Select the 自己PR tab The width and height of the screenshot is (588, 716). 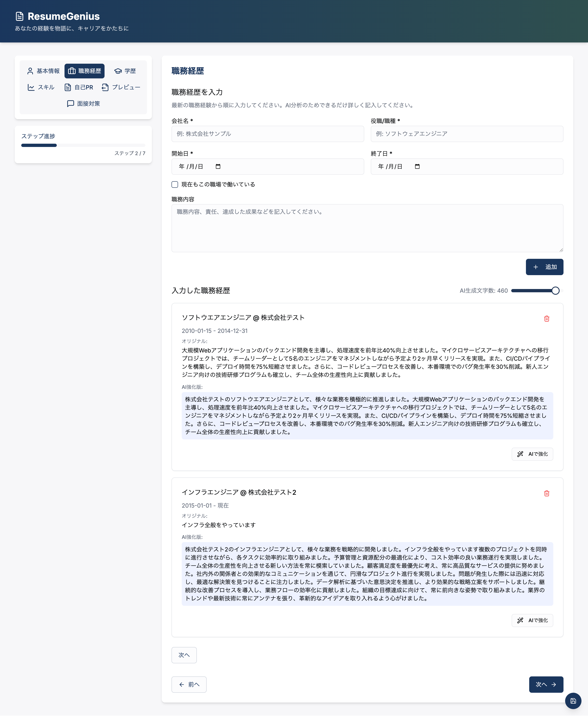pyautogui.click(x=79, y=87)
